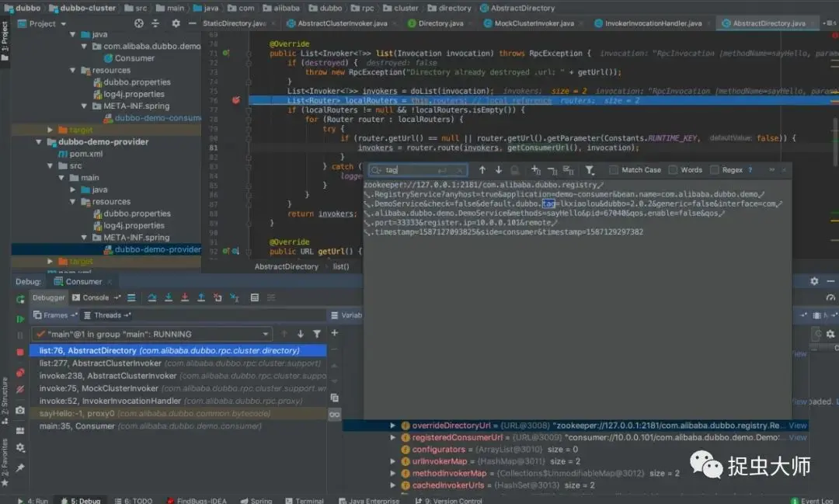This screenshot has height=504, width=839.
Task: Stop the debug session
Action: pos(20,352)
